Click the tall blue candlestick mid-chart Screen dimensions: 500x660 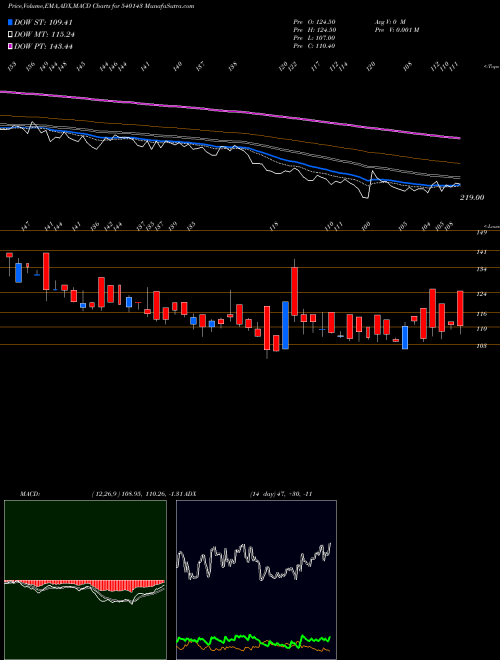click(x=285, y=325)
